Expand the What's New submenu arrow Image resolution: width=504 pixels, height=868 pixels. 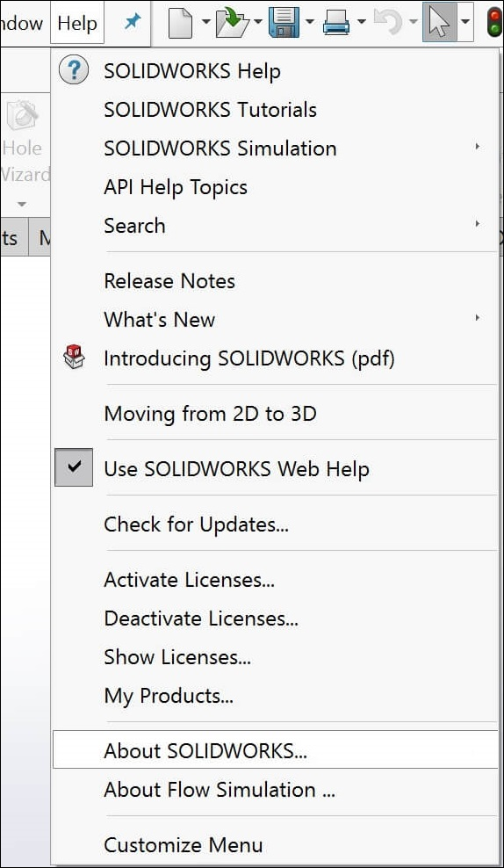477,318
